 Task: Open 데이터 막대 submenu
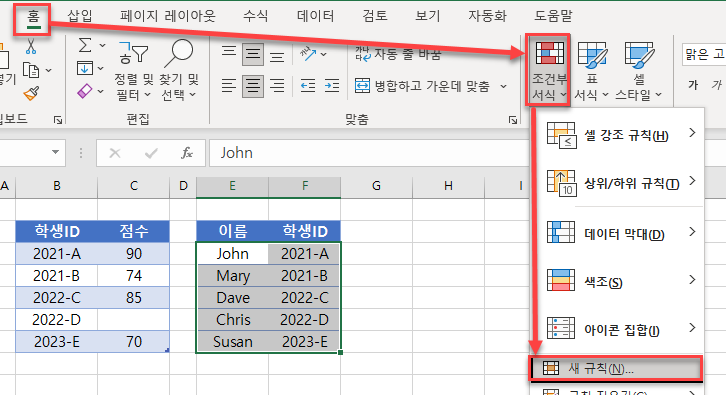[x=618, y=233]
